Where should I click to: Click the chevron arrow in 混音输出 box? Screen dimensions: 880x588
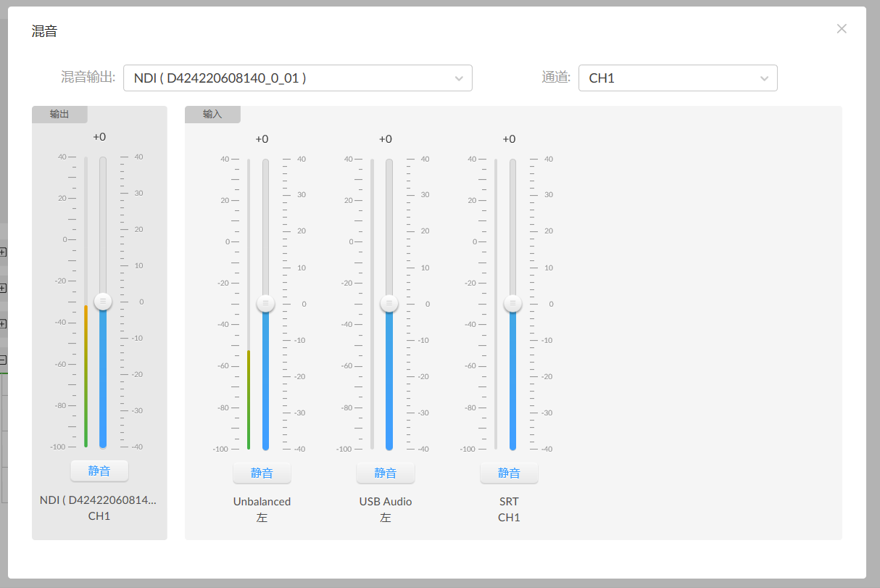tap(459, 78)
